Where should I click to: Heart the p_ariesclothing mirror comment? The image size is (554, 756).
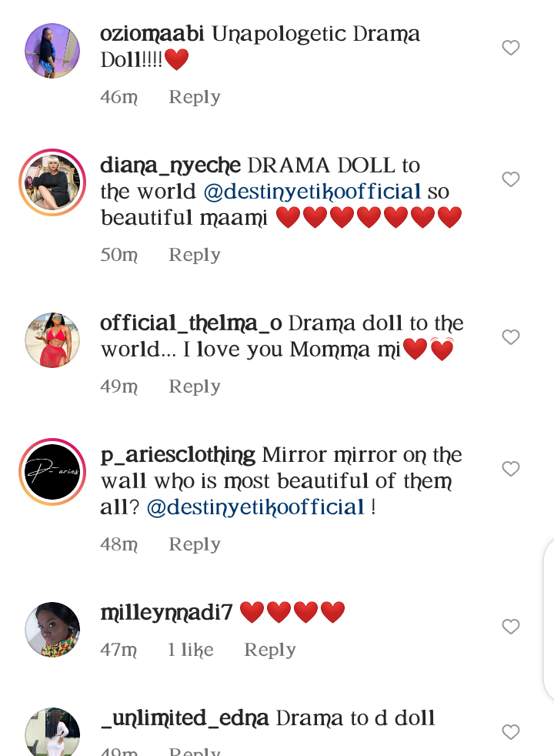pyautogui.click(x=511, y=469)
